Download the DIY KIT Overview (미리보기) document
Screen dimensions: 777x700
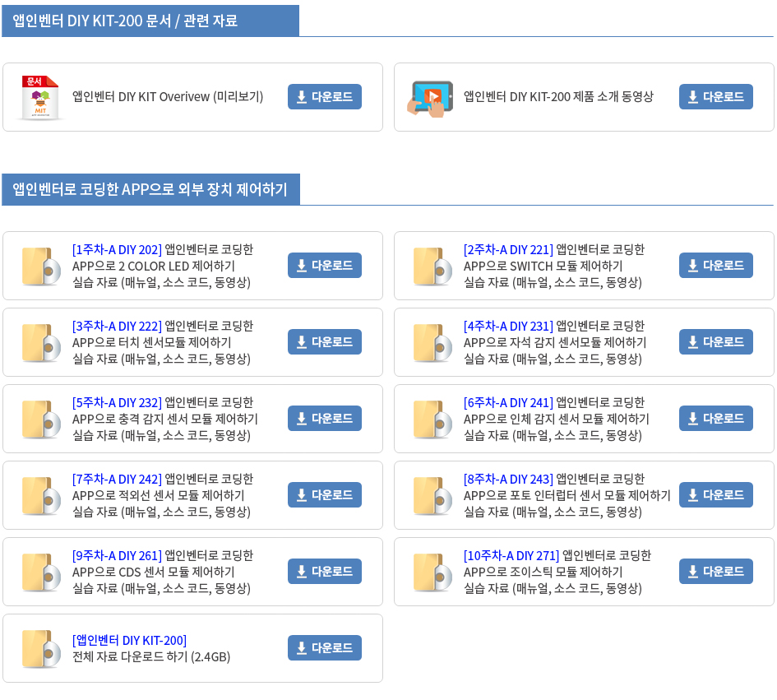click(325, 97)
